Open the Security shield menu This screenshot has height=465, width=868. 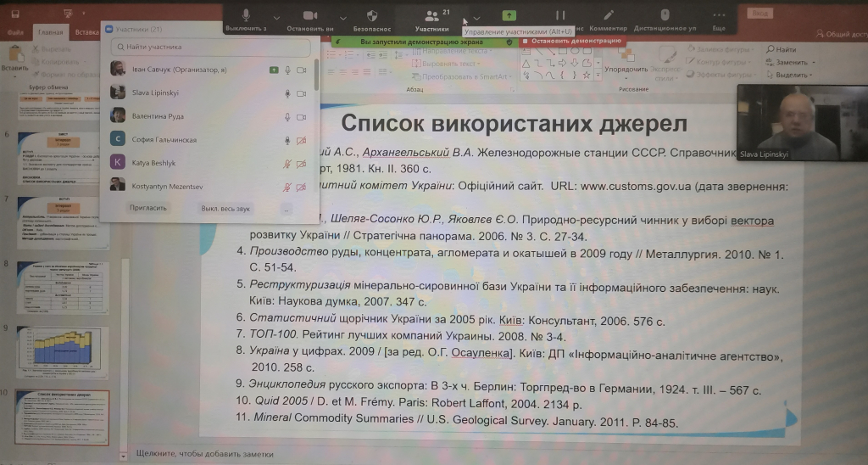coord(372,15)
